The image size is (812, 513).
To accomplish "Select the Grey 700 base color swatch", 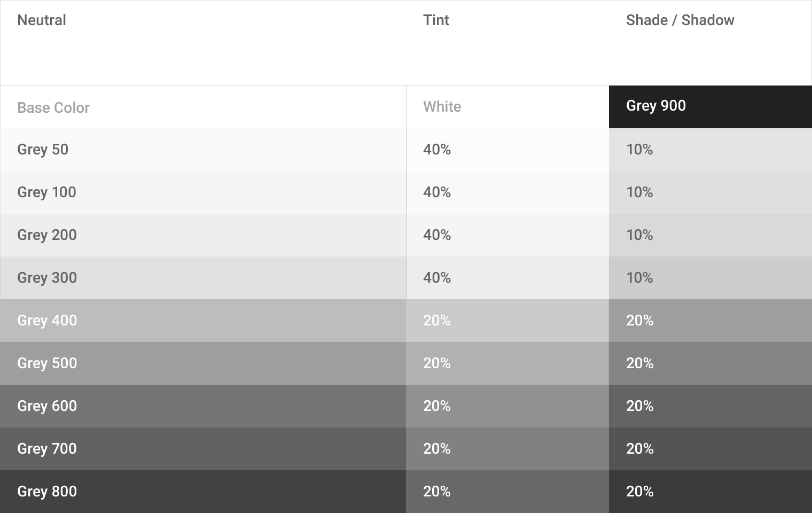I will [x=203, y=449].
